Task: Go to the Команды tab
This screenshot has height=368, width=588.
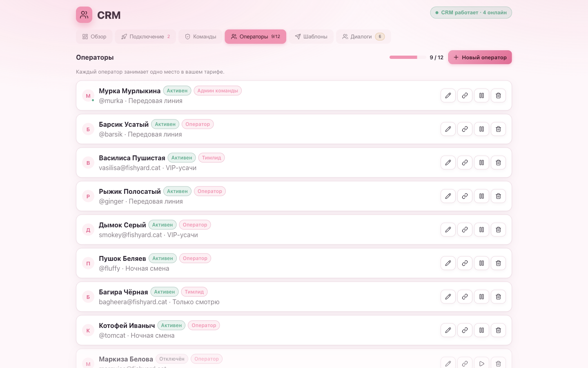Action: pos(200,37)
